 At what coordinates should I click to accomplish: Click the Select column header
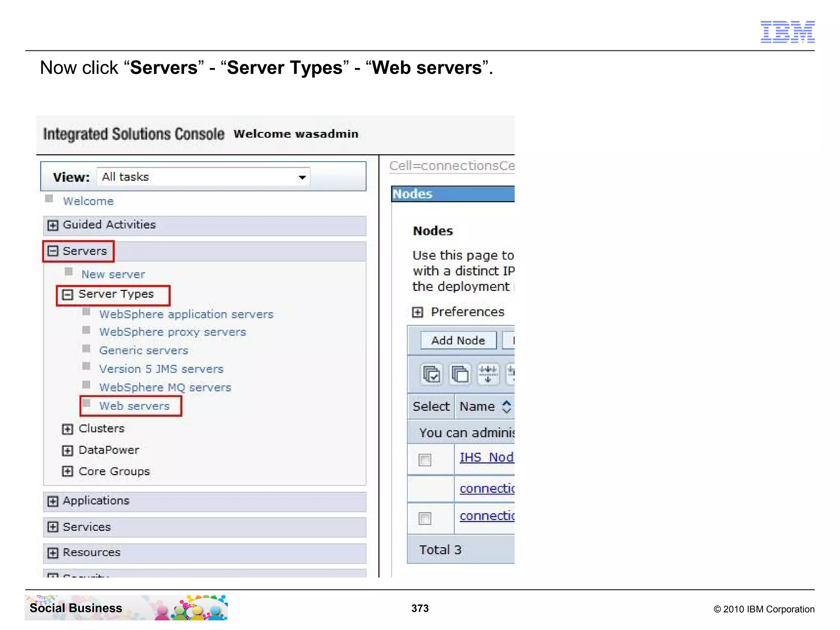click(431, 406)
